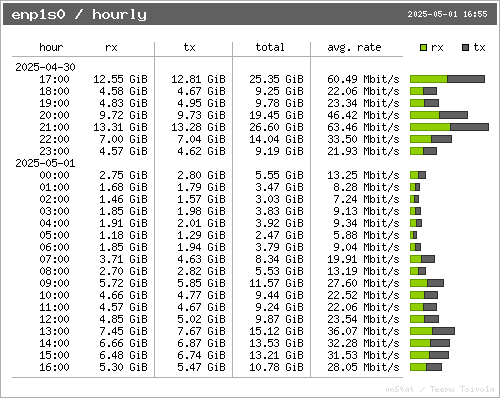
Task: Click tx value 12.81 GiB
Action: pyautogui.click(x=198, y=79)
